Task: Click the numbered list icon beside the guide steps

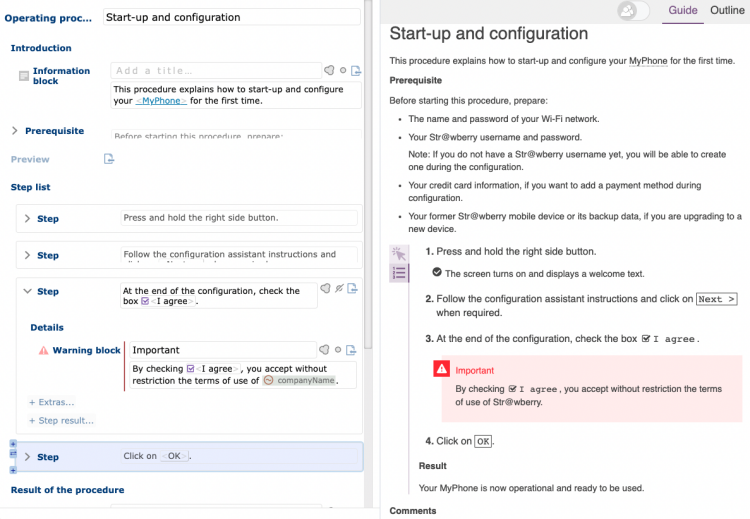Action: pyautogui.click(x=398, y=273)
